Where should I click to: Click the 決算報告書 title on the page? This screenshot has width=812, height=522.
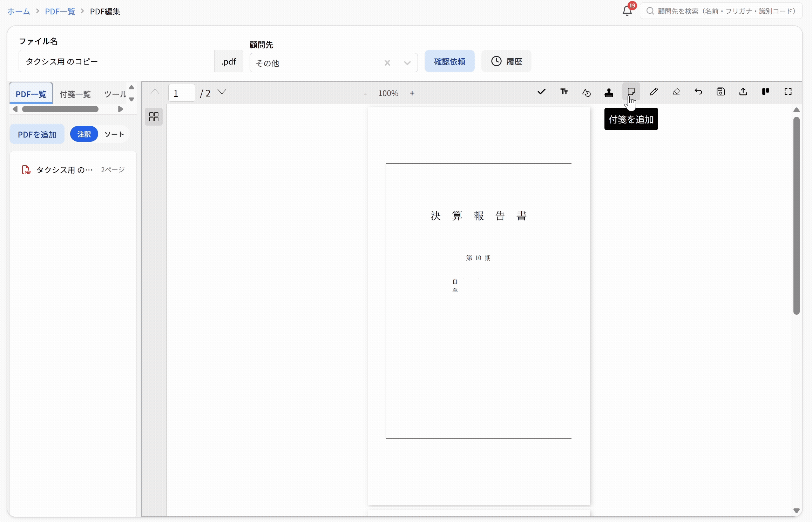(x=479, y=215)
